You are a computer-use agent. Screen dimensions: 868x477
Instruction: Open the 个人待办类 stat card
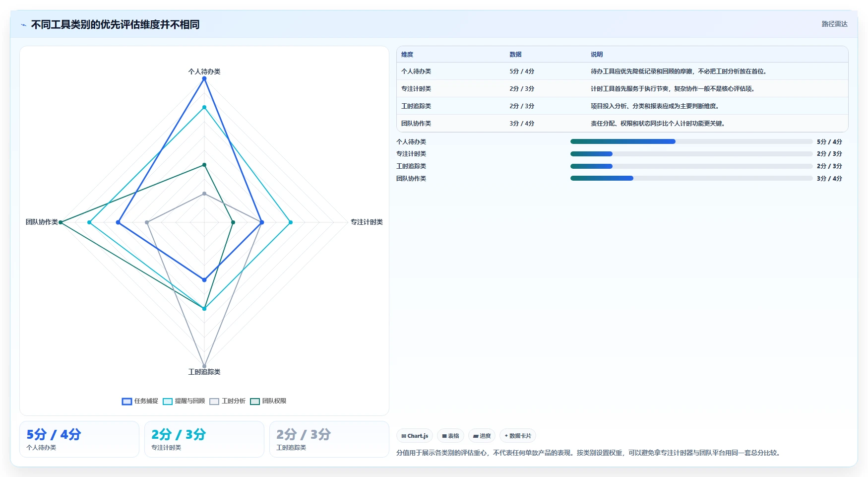pos(79,439)
